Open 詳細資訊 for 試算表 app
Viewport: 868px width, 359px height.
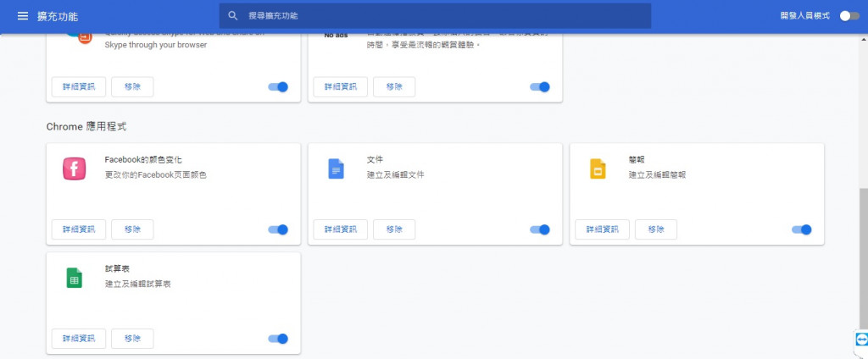[79, 339]
